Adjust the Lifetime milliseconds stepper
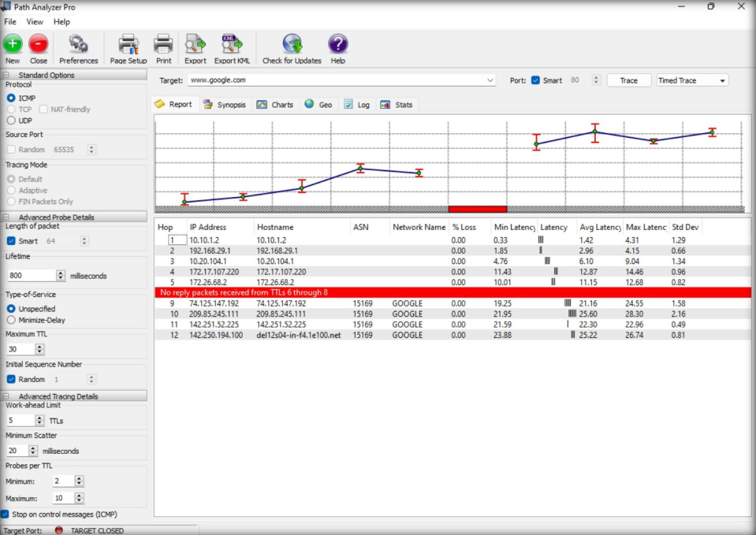This screenshot has width=756, height=535. [x=60, y=276]
